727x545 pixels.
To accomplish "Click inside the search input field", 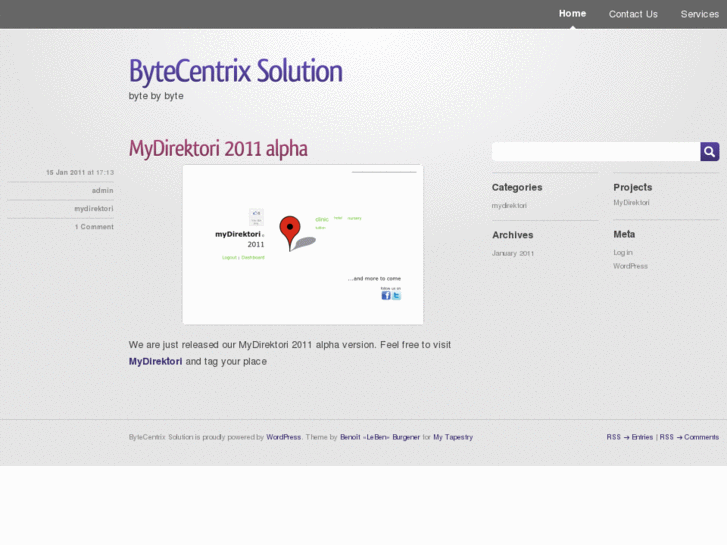I will [x=596, y=152].
